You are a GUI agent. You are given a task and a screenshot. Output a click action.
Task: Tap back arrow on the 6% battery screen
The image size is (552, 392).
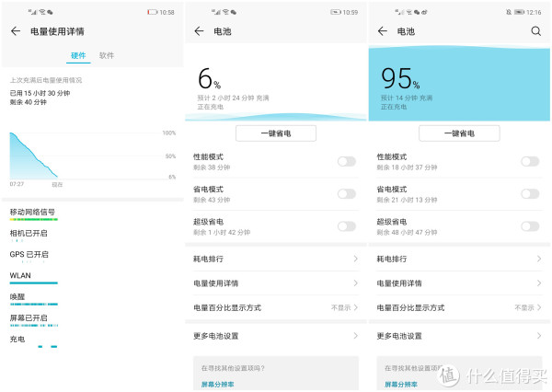[x=200, y=31]
